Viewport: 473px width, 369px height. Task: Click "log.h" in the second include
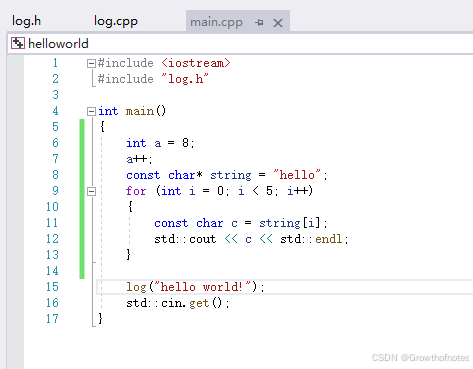(x=185, y=79)
